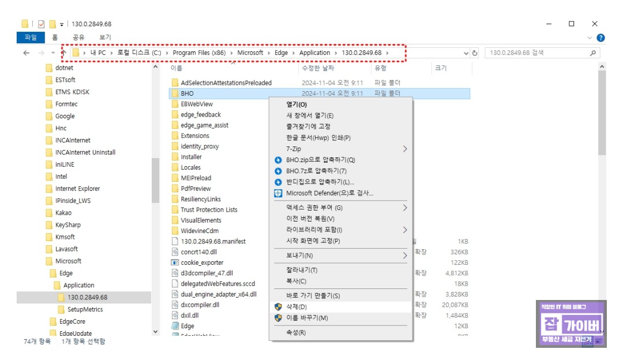Choose 잘라내기(T) in context menu
623x364 pixels.
tap(341, 270)
